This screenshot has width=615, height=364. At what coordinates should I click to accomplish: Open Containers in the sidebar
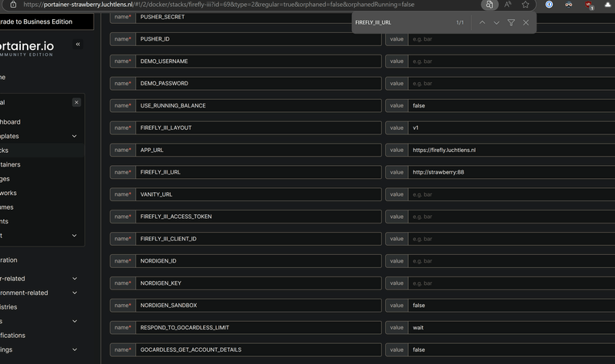point(10,164)
